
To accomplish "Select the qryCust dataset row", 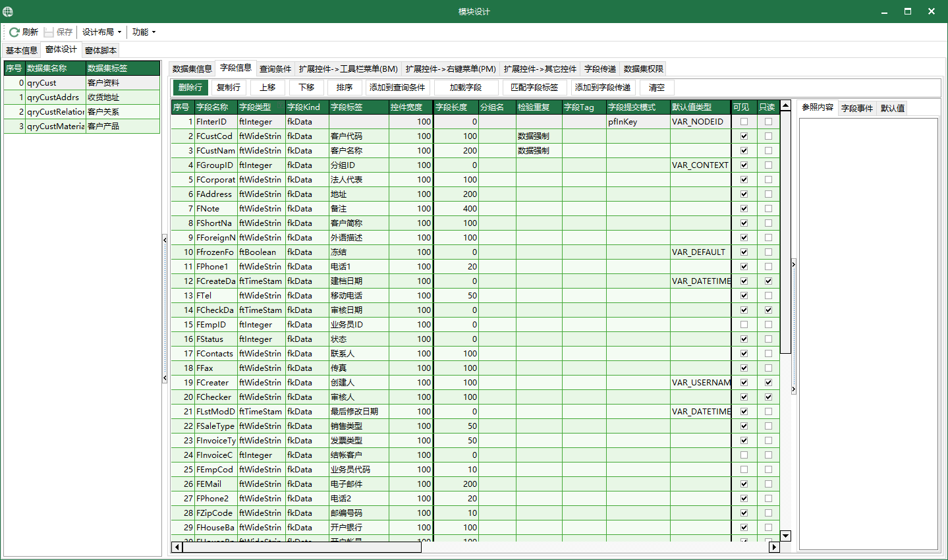I will click(x=82, y=82).
